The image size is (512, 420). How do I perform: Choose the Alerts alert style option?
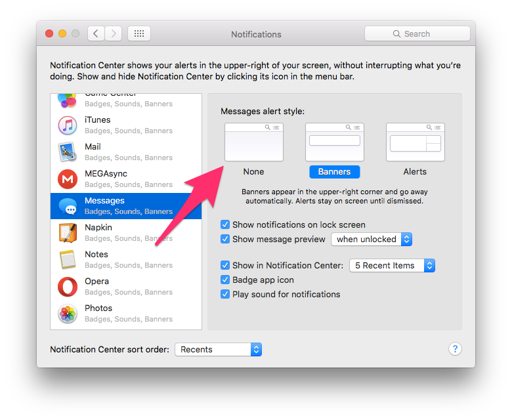coord(415,142)
